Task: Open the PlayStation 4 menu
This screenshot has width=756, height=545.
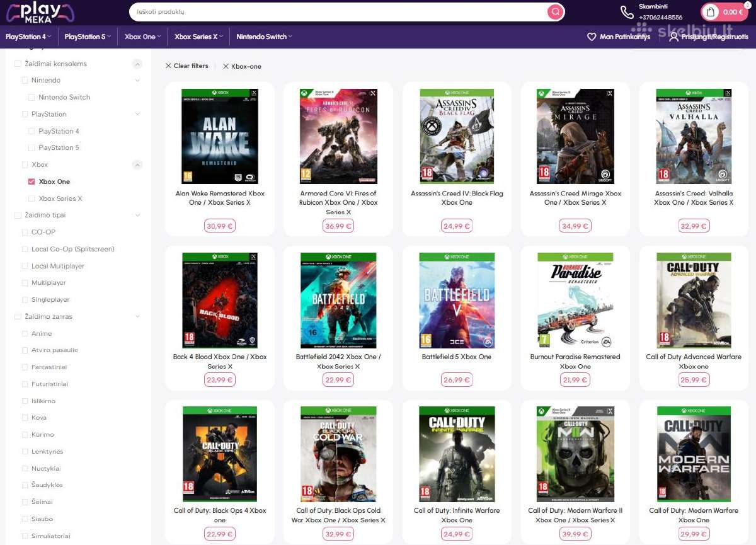Action: click(28, 37)
